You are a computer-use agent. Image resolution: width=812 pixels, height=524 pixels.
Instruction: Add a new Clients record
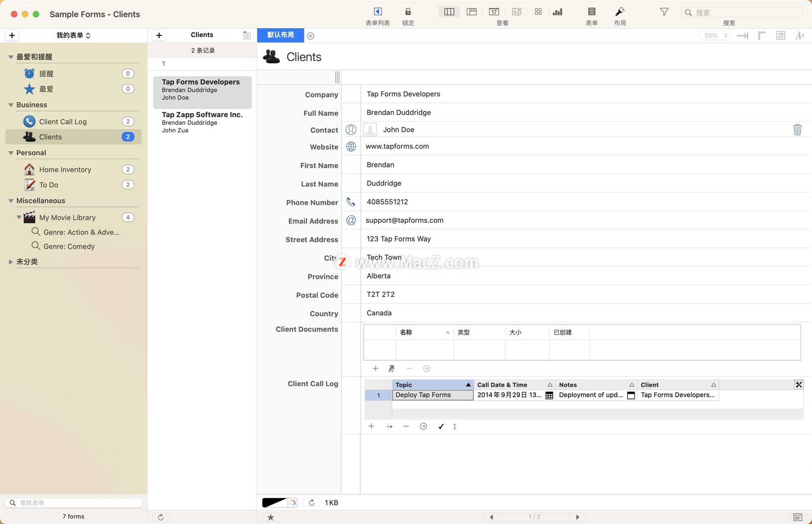pyautogui.click(x=159, y=35)
